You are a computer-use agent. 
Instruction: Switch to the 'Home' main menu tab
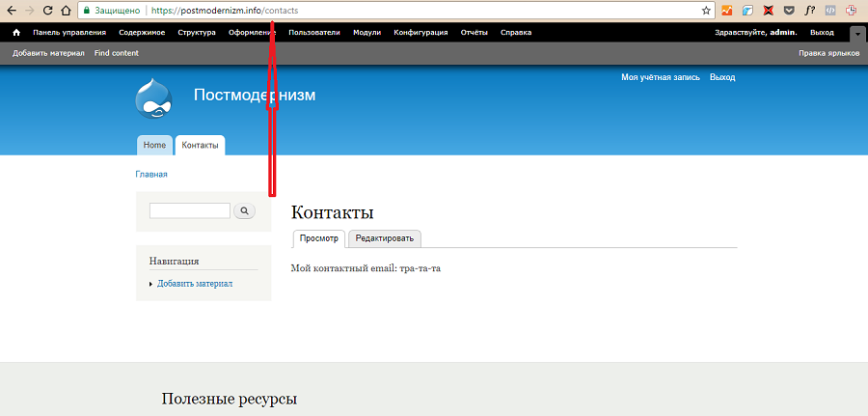(x=154, y=145)
